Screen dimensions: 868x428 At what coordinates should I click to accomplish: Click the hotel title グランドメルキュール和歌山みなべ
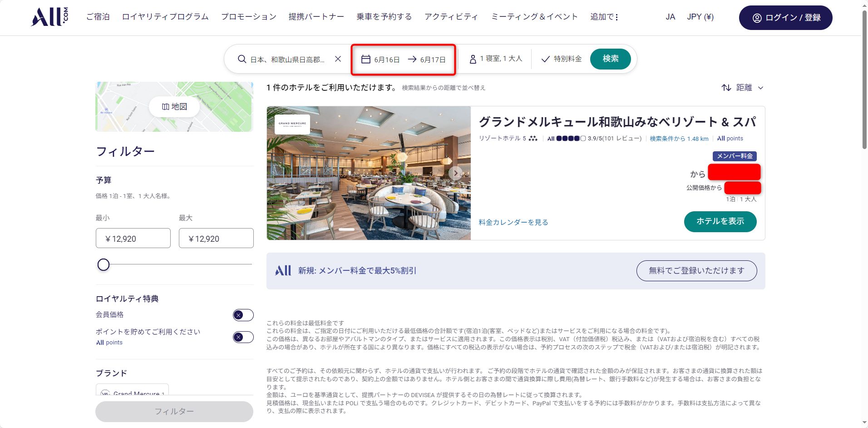[x=617, y=122]
